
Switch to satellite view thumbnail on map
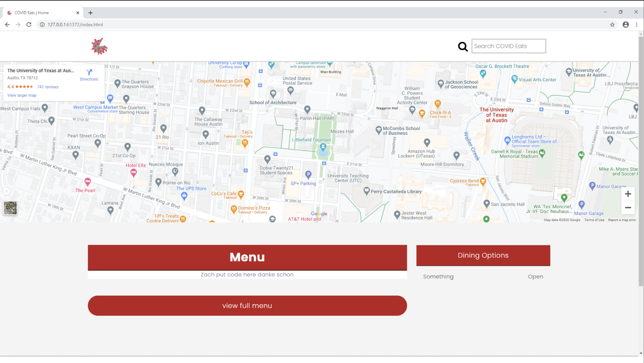coord(10,208)
